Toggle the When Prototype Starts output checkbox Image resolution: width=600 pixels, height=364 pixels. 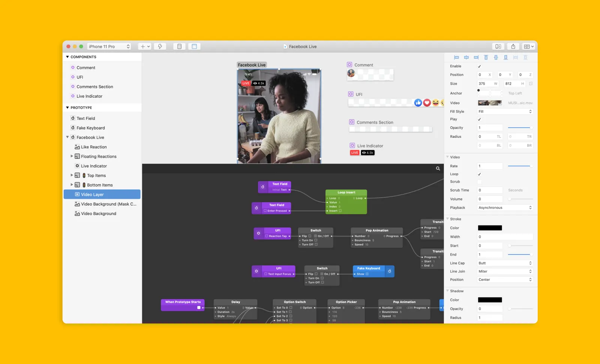point(199,307)
